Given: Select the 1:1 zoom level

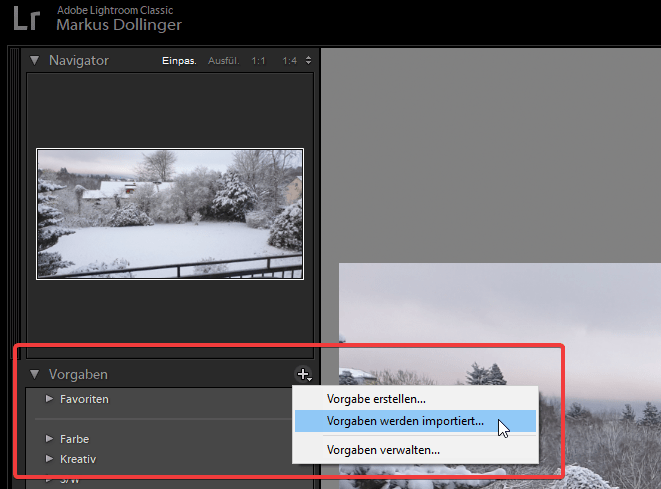Looking at the screenshot, I should 259,61.
